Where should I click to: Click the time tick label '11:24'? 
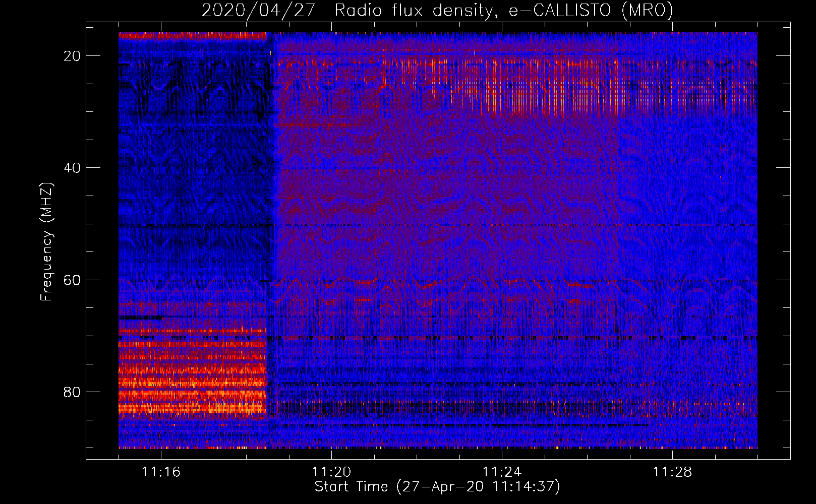502,472
